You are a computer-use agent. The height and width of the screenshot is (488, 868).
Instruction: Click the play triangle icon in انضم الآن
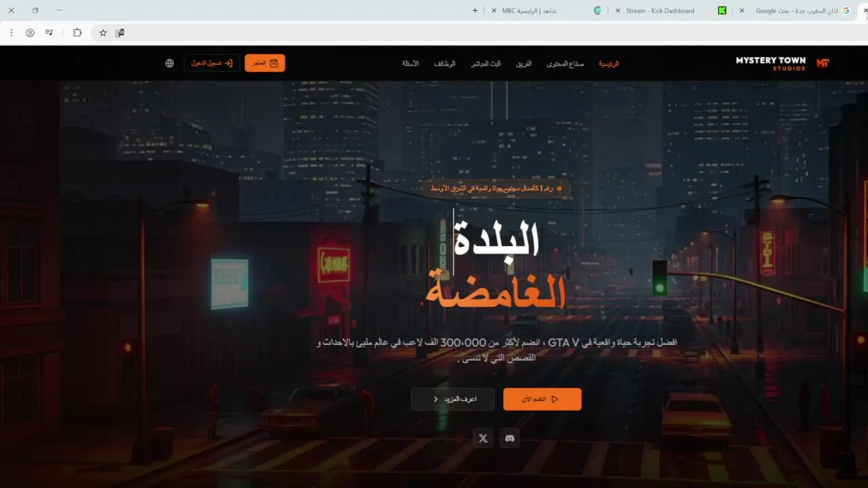555,399
